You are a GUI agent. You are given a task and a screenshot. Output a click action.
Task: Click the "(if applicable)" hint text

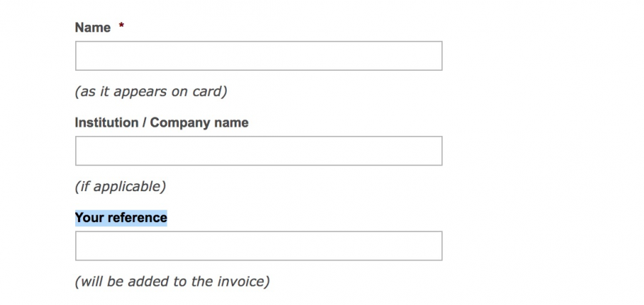coord(120,187)
